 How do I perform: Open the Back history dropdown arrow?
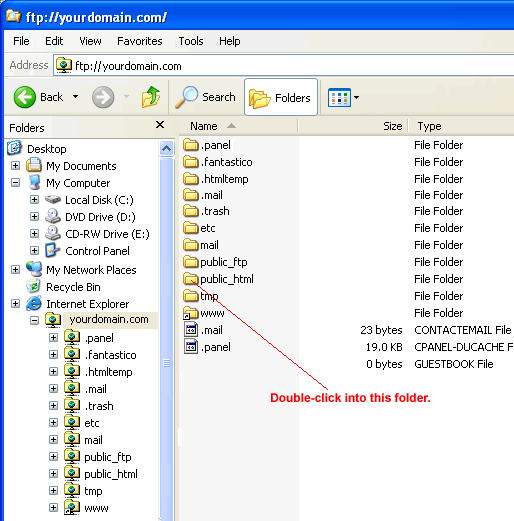[x=76, y=97]
